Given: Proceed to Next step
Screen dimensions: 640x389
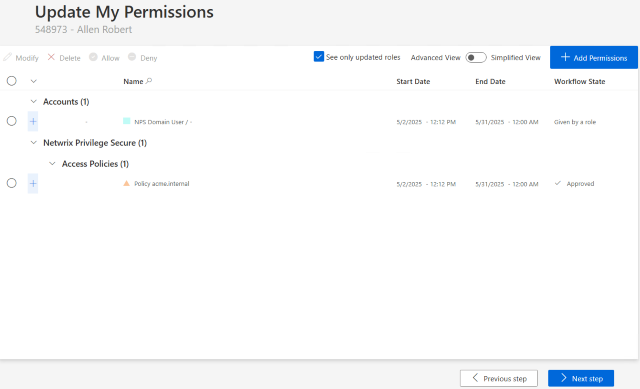Looking at the screenshot, I should (581, 378).
